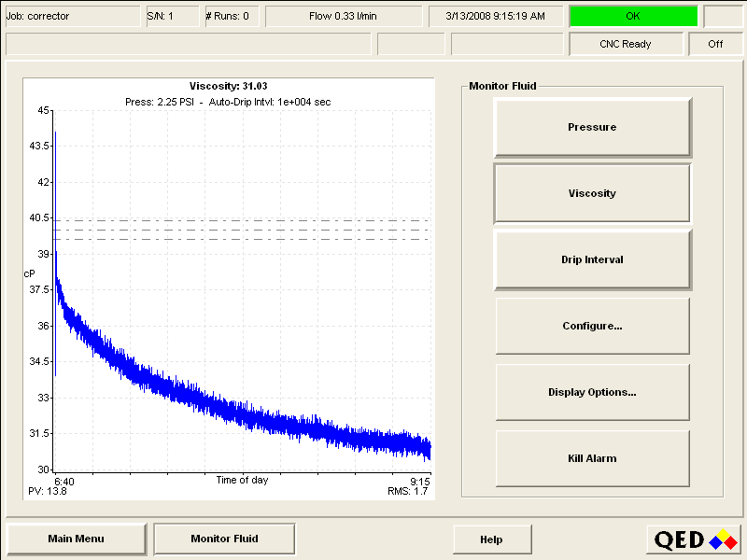Click the green OK status indicator
Viewport: 747px width, 560px height.
click(x=633, y=16)
